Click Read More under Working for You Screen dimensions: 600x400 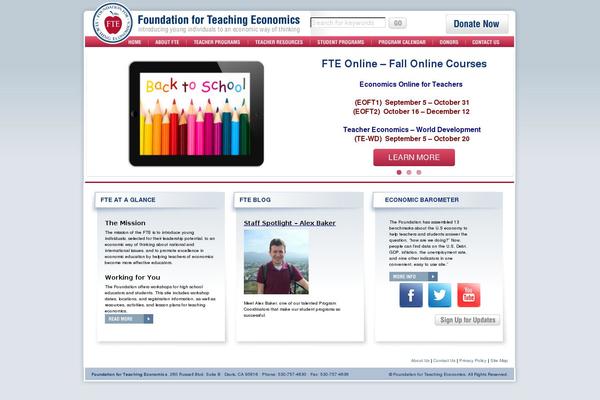point(129,319)
